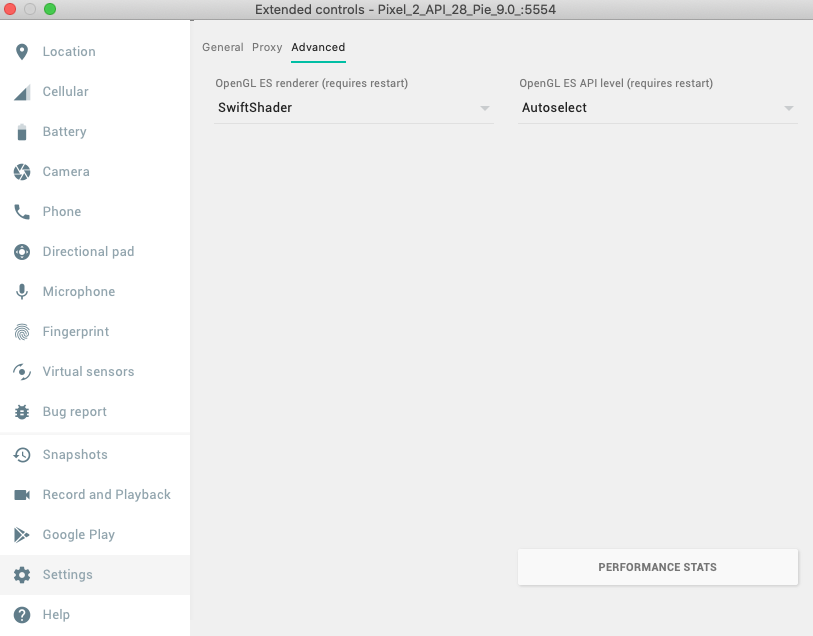The image size is (813, 636).
Task: Open the OpenGL ES renderer dropdown
Action: click(354, 107)
